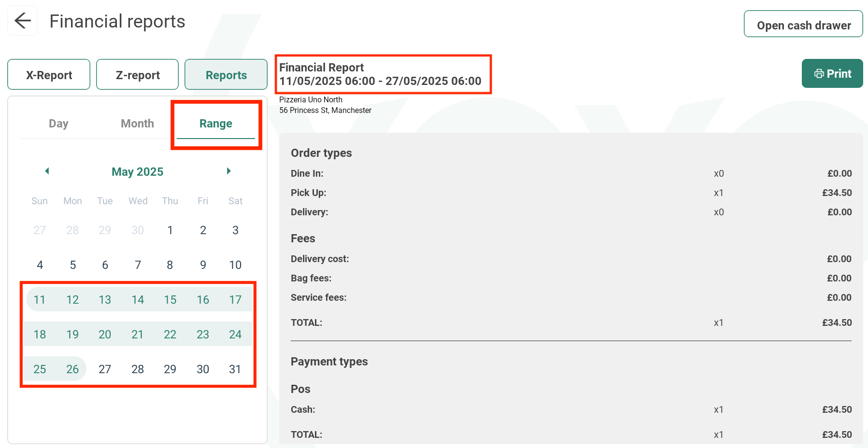This screenshot has width=868, height=448.
Task: Pick greyed-out April 30 date
Action: [138, 230]
